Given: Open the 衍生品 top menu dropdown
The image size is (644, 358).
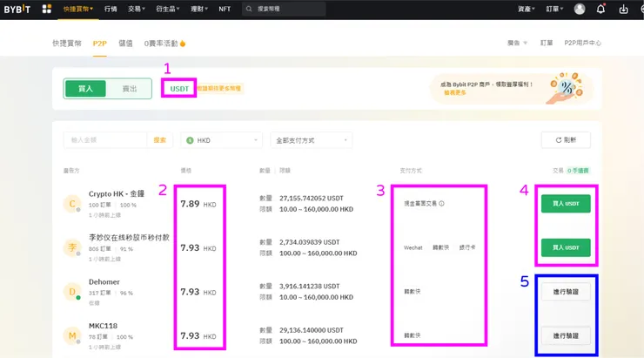Looking at the screenshot, I should tap(168, 9).
